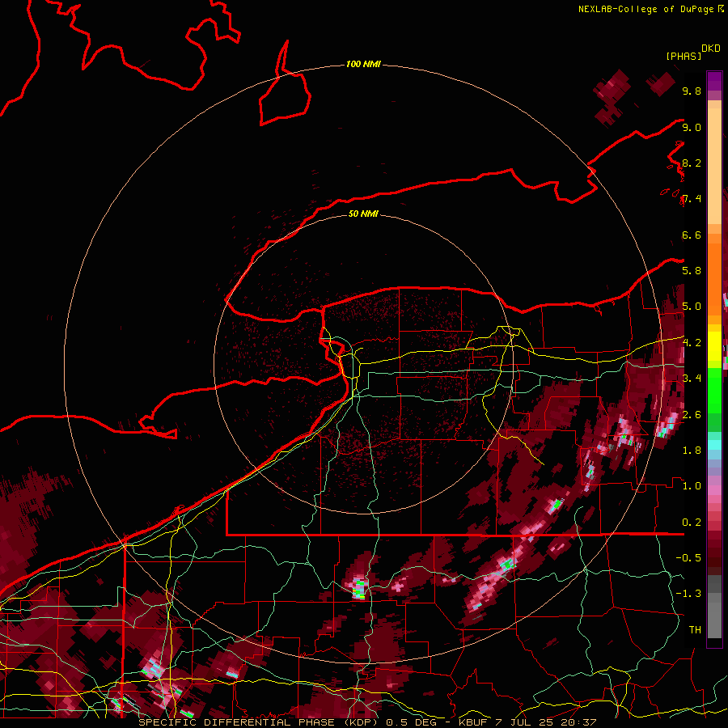728x728 pixels.
Task: Select the [PHAS] label near the legend
Action: (684, 56)
